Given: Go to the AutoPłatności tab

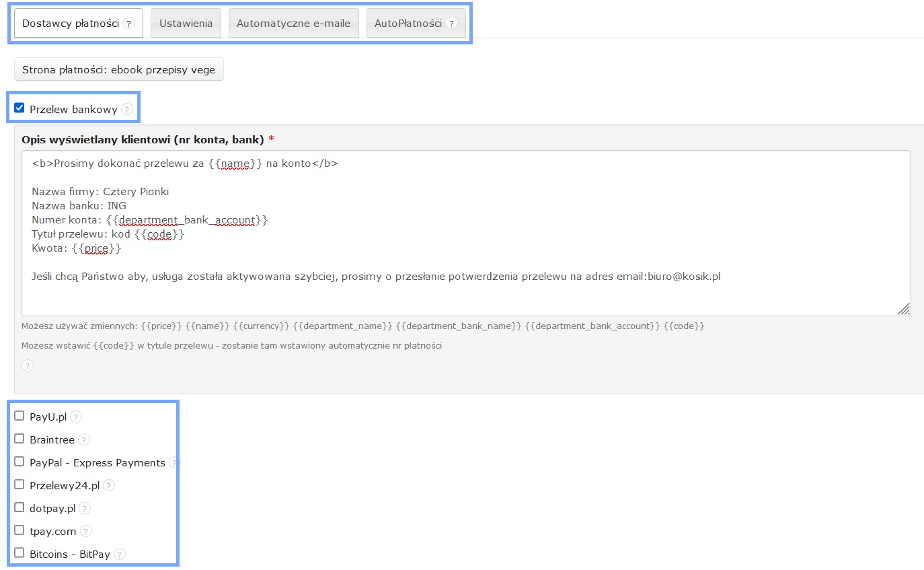Looking at the screenshot, I should pos(416,24).
